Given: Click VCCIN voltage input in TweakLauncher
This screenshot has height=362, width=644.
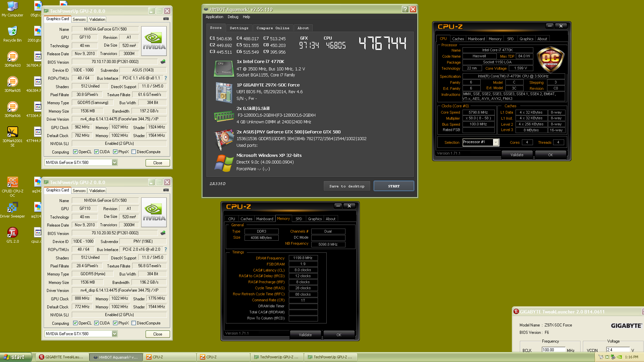Looking at the screenshot, I should (x=618, y=350).
